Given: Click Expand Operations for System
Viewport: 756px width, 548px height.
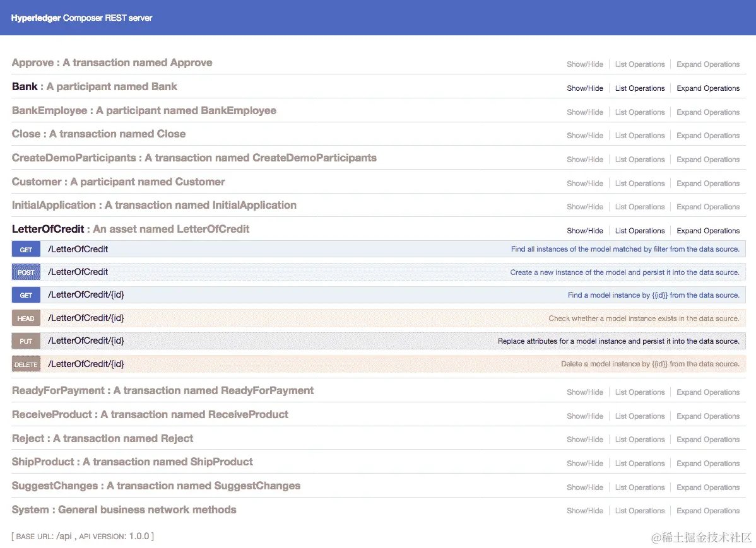Looking at the screenshot, I should pos(708,511).
